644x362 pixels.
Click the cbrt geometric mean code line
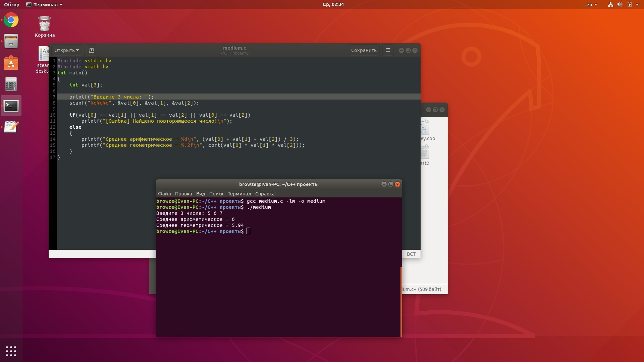193,145
